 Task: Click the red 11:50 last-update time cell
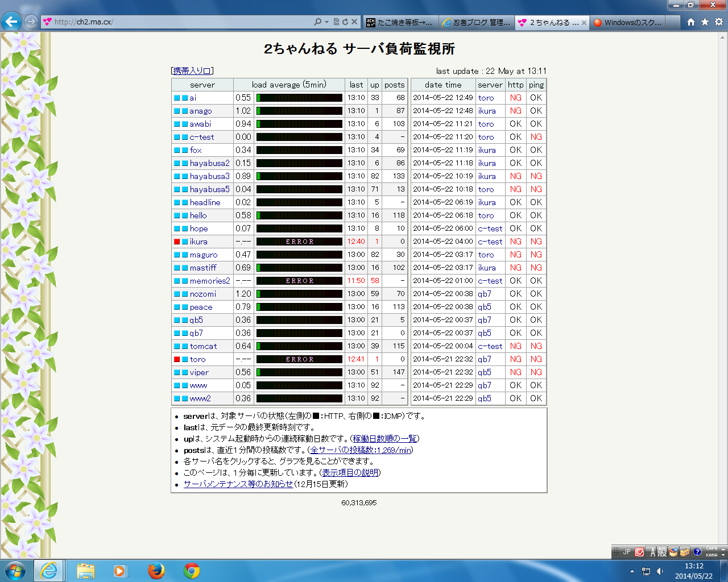(357, 281)
